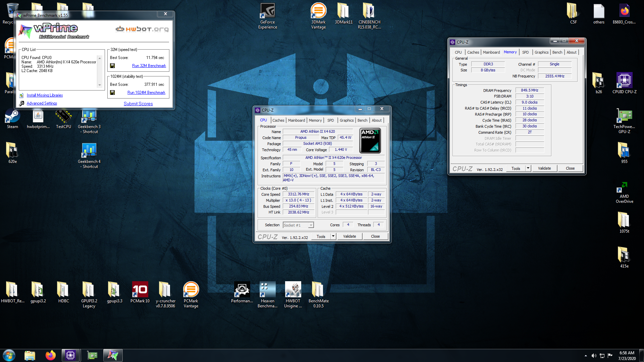Click DRAM Frequency value 849.5 MHz
The height and width of the screenshot is (362, 644).
click(530, 90)
